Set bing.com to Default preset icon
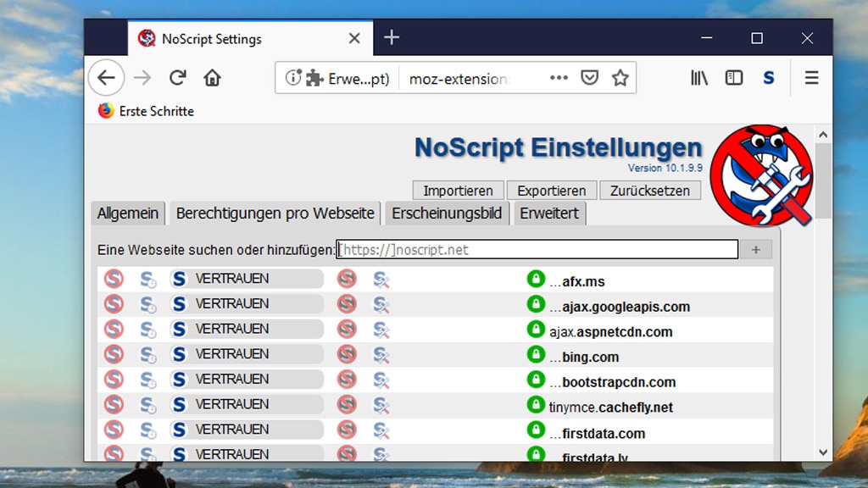The width and height of the screenshot is (868, 488). 114,354
